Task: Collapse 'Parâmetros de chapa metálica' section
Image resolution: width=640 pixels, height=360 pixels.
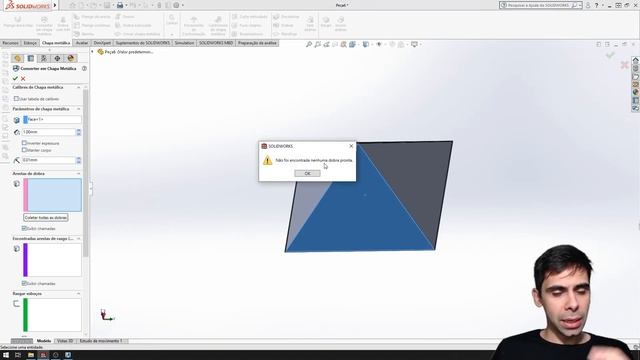Action: pos(78,109)
